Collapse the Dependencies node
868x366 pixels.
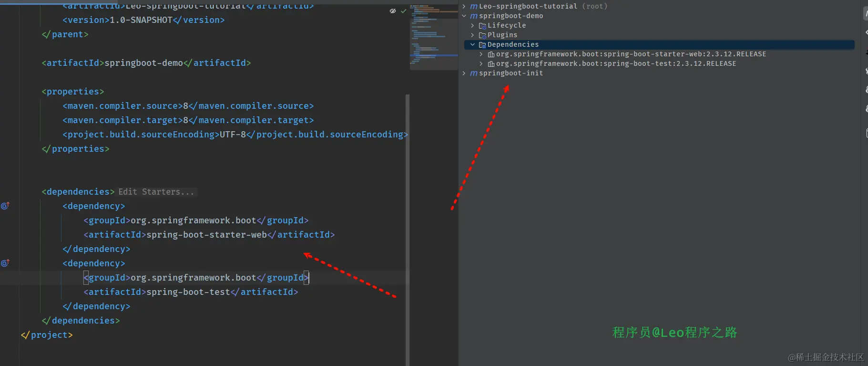coord(472,44)
